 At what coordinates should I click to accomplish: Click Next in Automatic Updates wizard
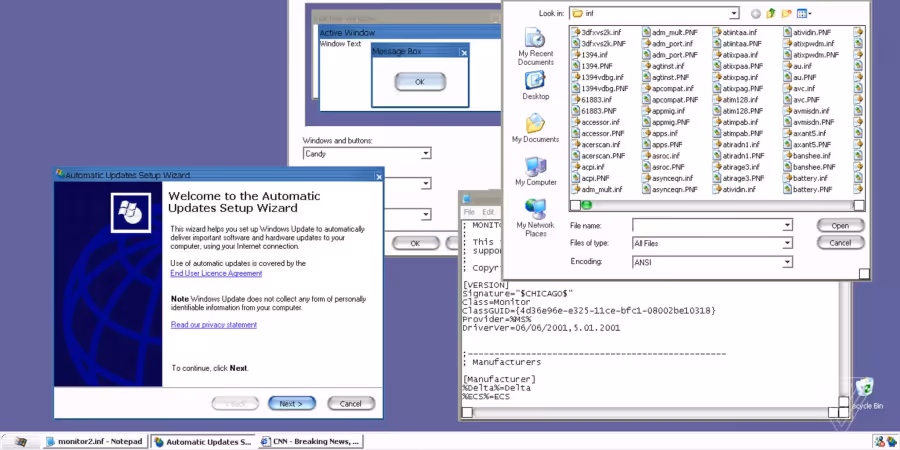tap(292, 404)
